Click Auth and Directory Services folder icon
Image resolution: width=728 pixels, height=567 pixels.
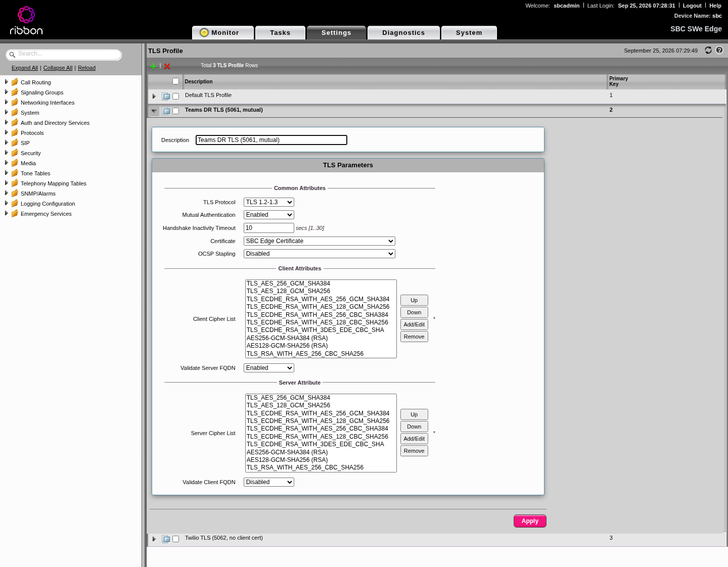coord(15,122)
